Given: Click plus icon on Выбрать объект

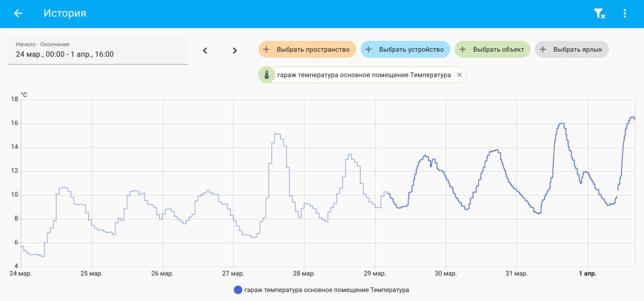Looking at the screenshot, I should (x=462, y=49).
